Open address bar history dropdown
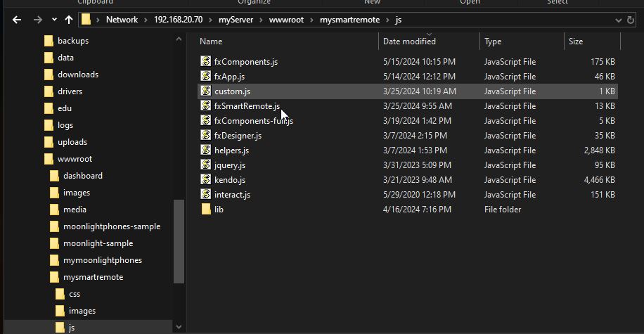 (618, 20)
